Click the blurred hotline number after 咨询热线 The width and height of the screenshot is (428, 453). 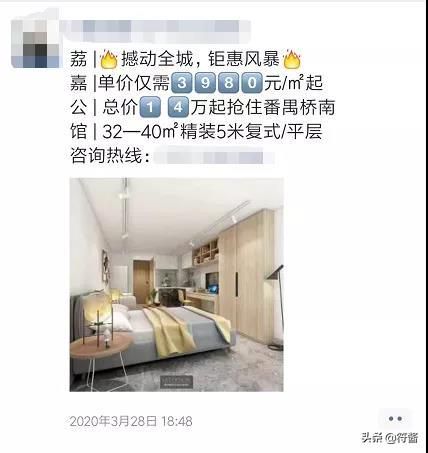[x=213, y=156]
